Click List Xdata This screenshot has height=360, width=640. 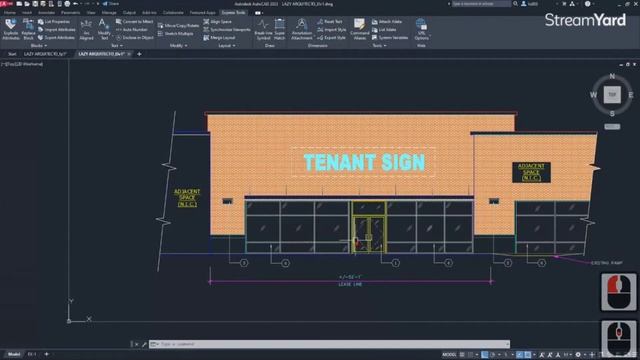click(x=384, y=29)
